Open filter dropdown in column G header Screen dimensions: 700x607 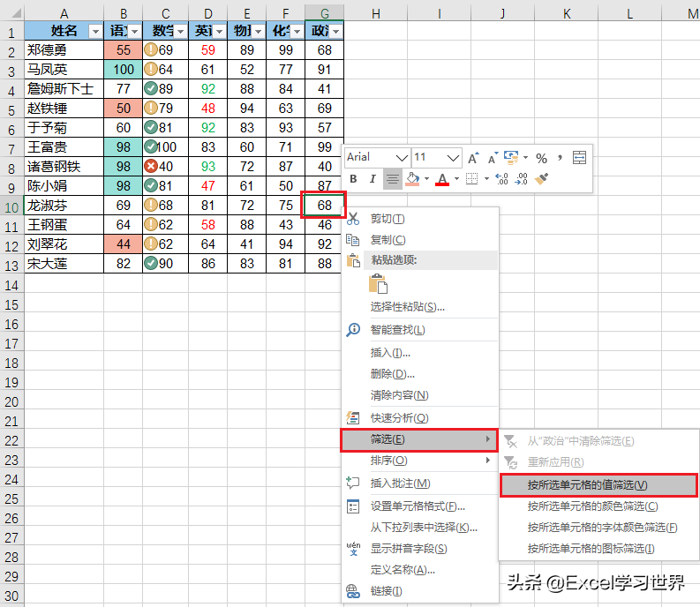336,31
